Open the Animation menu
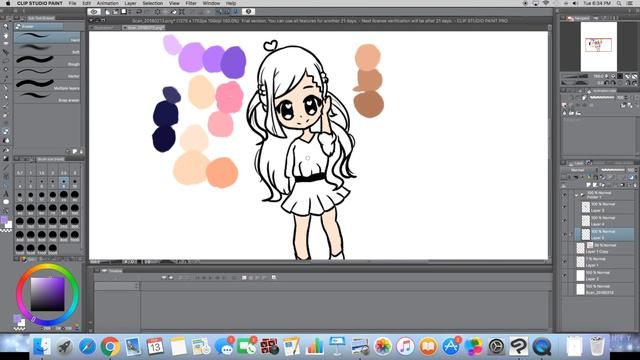 (107, 3)
